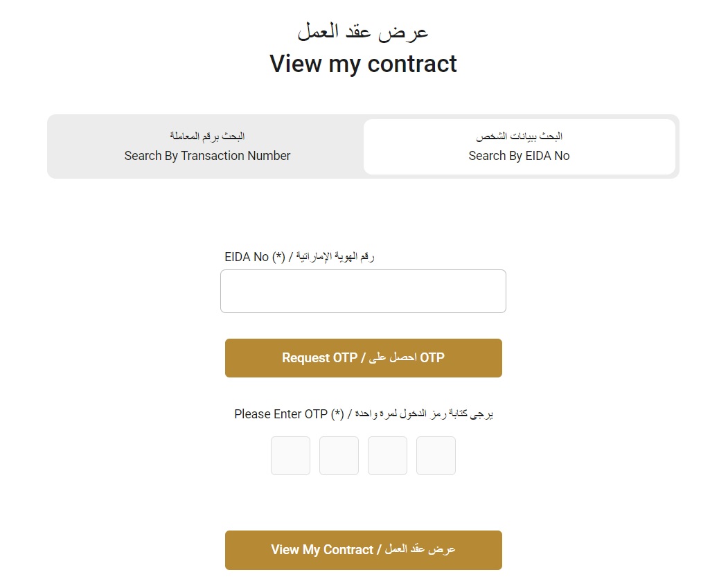728x588 pixels.
Task: Click the View my contract English heading
Action: pos(363,64)
